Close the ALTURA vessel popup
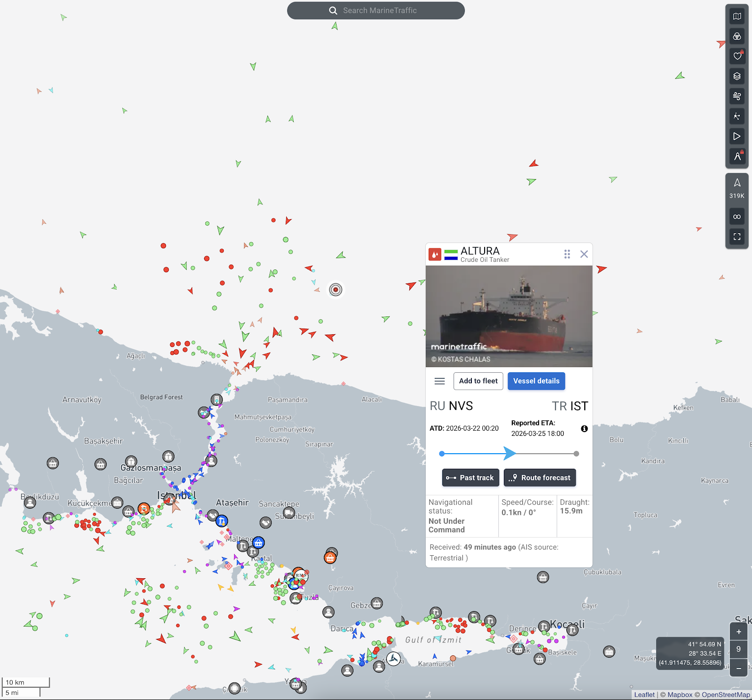The width and height of the screenshot is (752, 700). [x=584, y=254]
